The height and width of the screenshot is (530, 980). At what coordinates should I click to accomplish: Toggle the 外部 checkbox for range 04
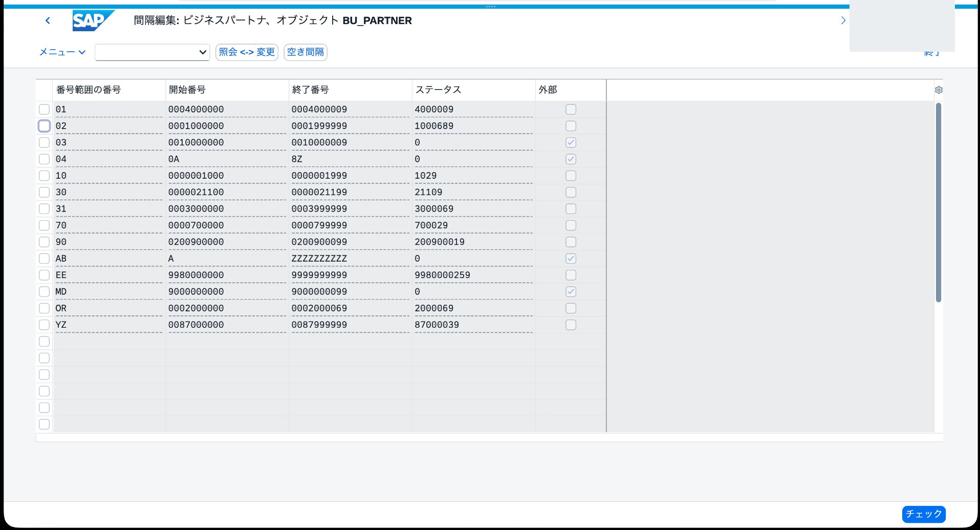point(571,159)
